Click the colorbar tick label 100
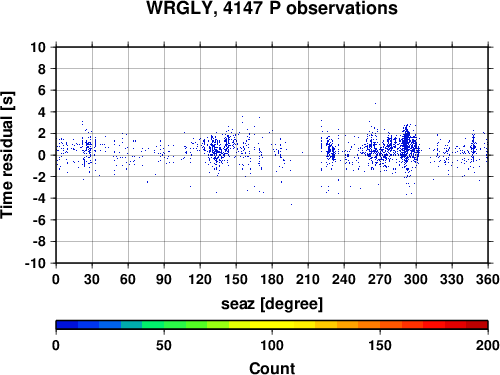500x375 pixels. click(272, 345)
